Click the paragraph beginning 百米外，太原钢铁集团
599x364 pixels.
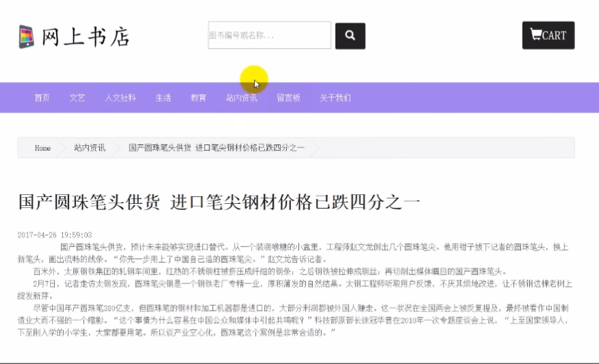tap(270, 272)
